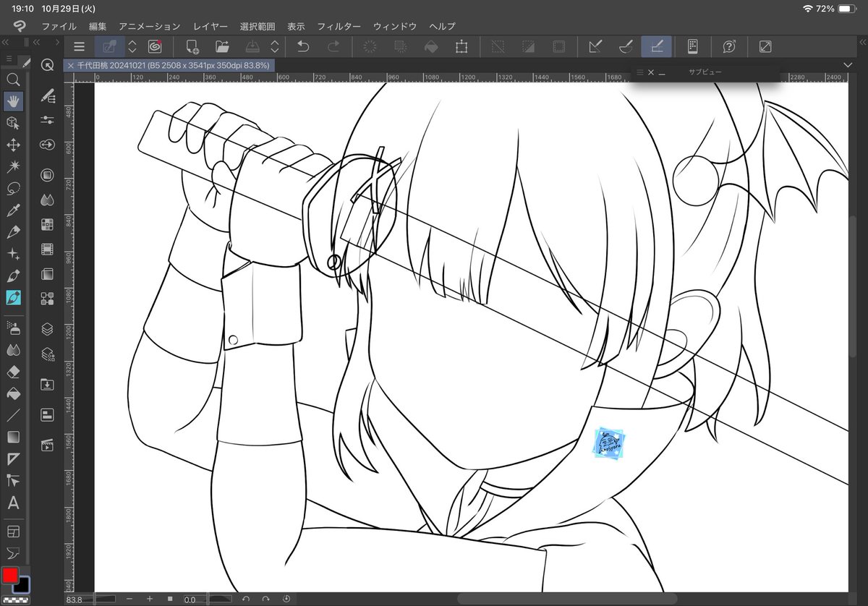The image size is (868, 606).
Task: Select the Figure line tool
Action: 12,415
